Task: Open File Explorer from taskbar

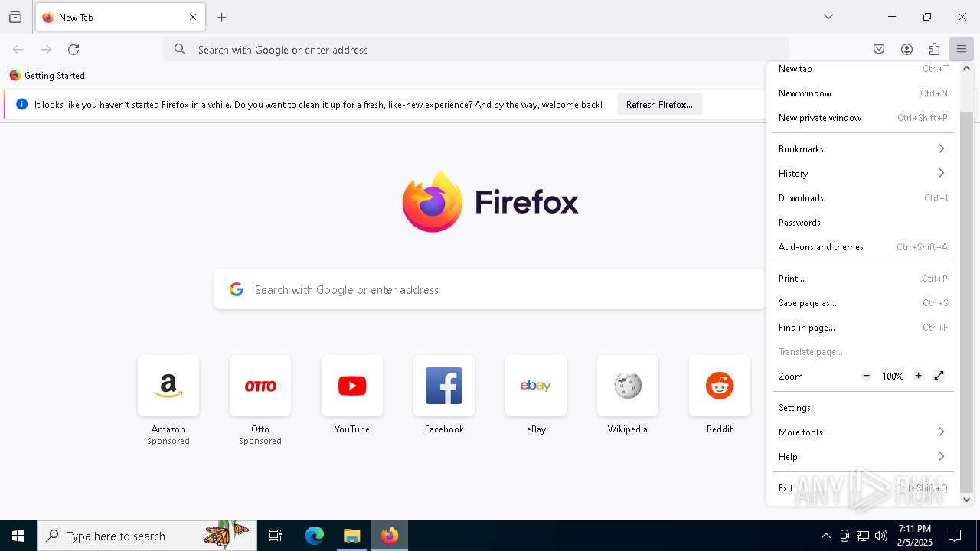Action: 352,536
